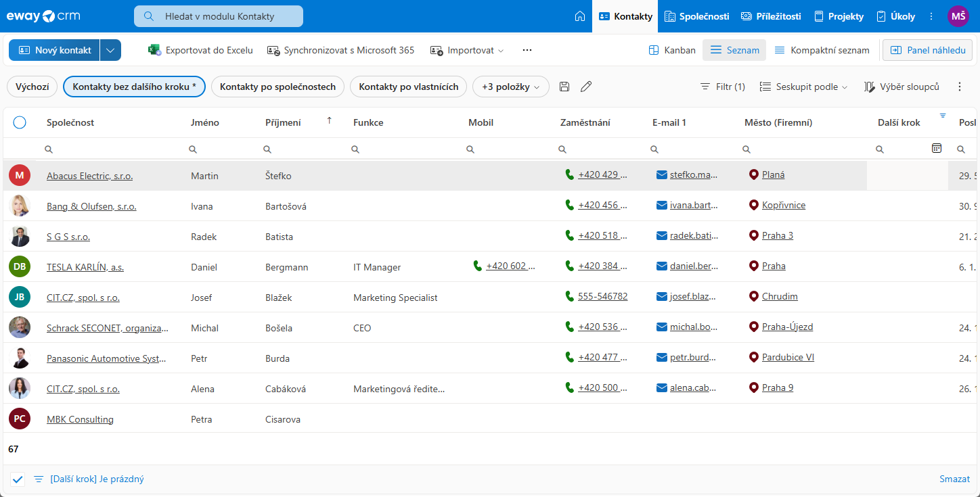The height and width of the screenshot is (497, 980).
Task: Click the search icon in Společnost filter row
Action: tap(49, 149)
